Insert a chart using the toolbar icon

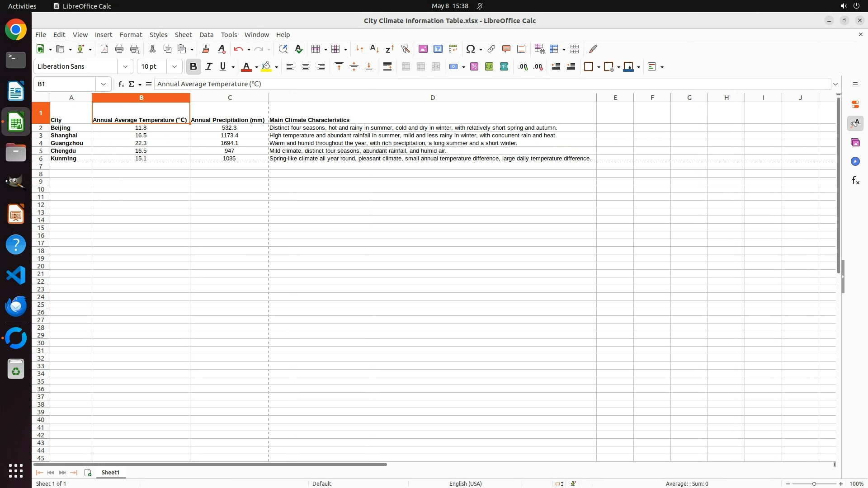pos(438,49)
